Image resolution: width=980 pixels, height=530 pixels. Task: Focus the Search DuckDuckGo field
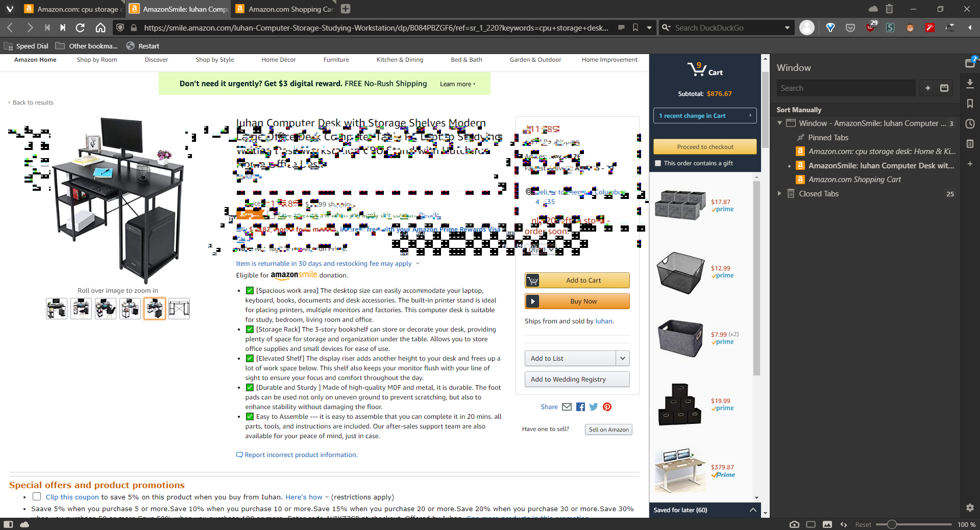727,28
